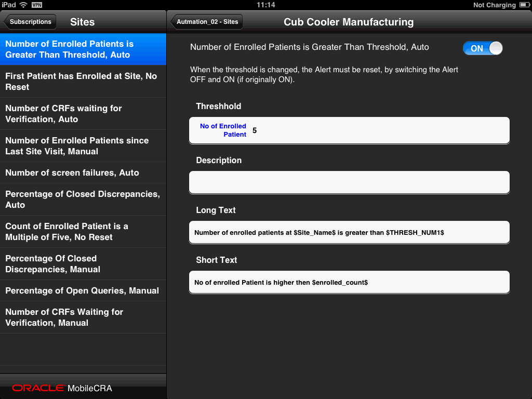Open First Patient has Enrolled at Site, No Reset
This screenshot has width=532, height=399.
(x=83, y=82)
